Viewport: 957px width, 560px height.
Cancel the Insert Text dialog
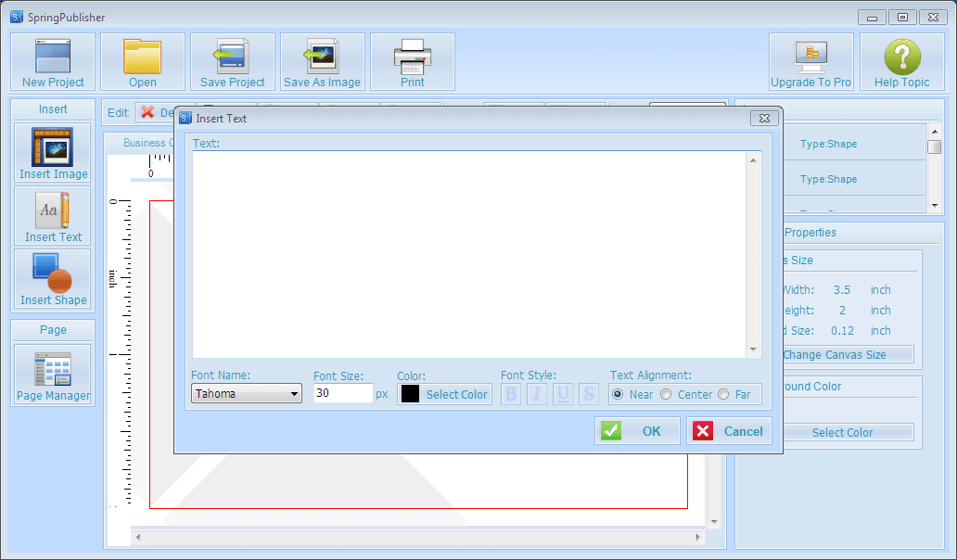point(729,431)
